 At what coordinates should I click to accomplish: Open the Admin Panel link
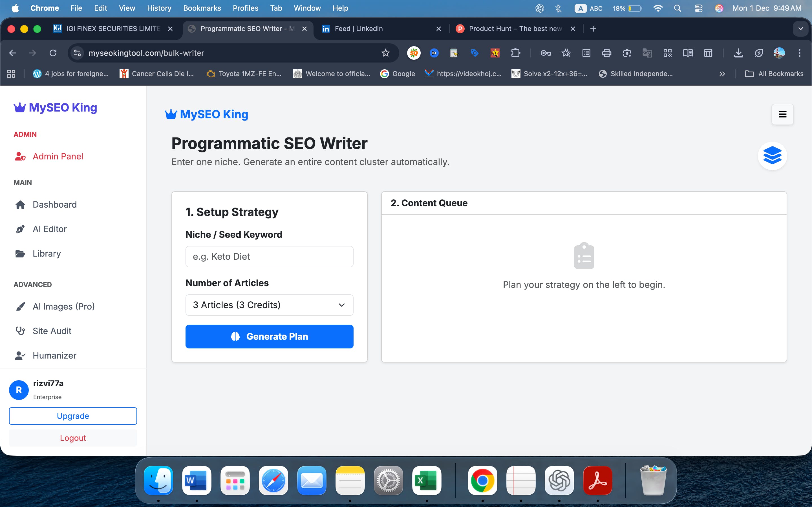pos(58,156)
